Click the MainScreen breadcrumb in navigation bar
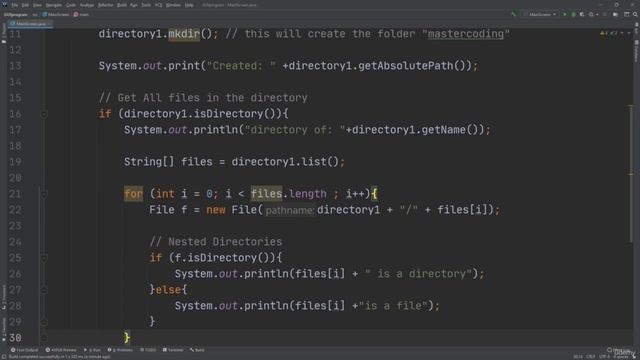640x360 pixels. [56, 14]
